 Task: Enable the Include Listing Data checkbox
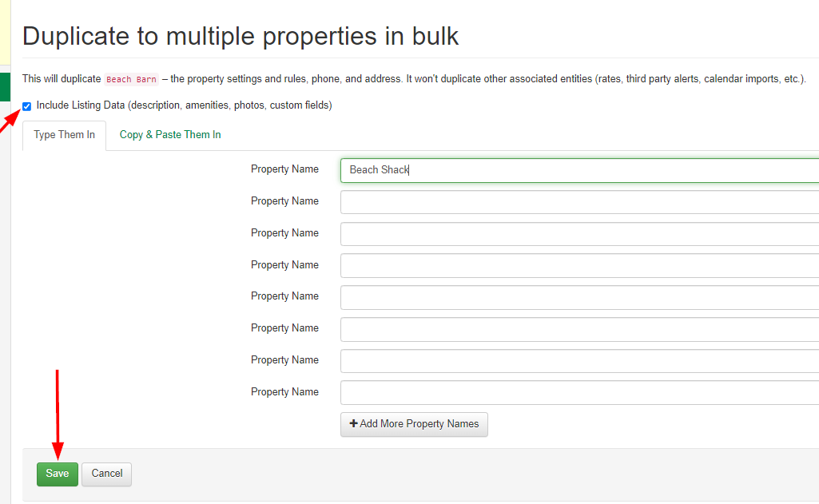[26, 105]
